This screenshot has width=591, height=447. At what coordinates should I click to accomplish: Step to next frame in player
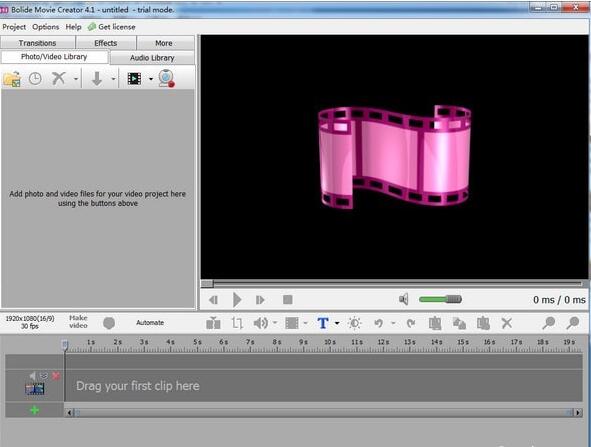260,300
